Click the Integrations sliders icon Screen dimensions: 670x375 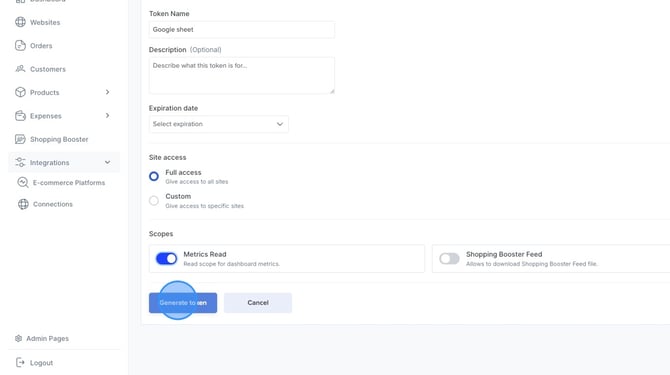[20, 162]
